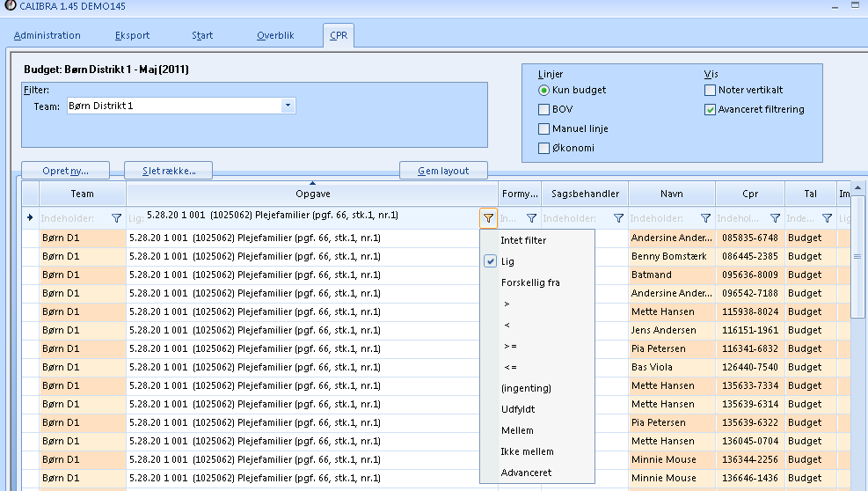Uncheck Avanceret filtrering checkbox
The height and width of the screenshot is (491, 868).
[x=710, y=109]
